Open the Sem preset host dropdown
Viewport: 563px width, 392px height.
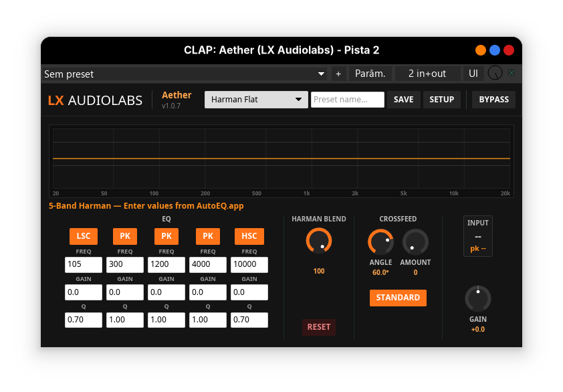coord(185,74)
